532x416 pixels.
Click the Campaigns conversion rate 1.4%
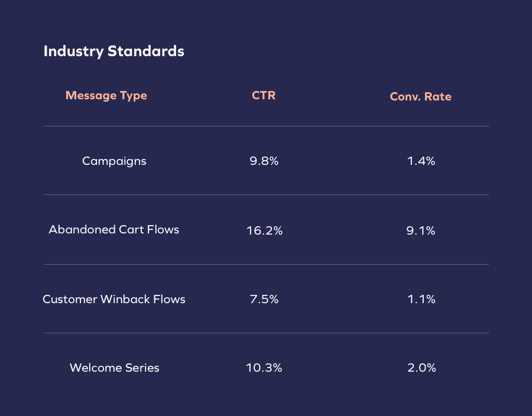pyautogui.click(x=421, y=161)
